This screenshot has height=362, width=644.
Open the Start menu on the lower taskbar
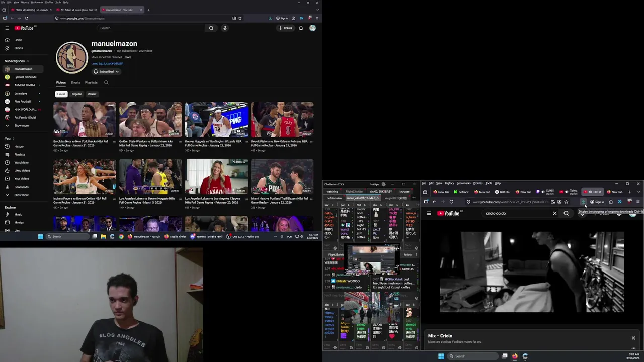441,356
